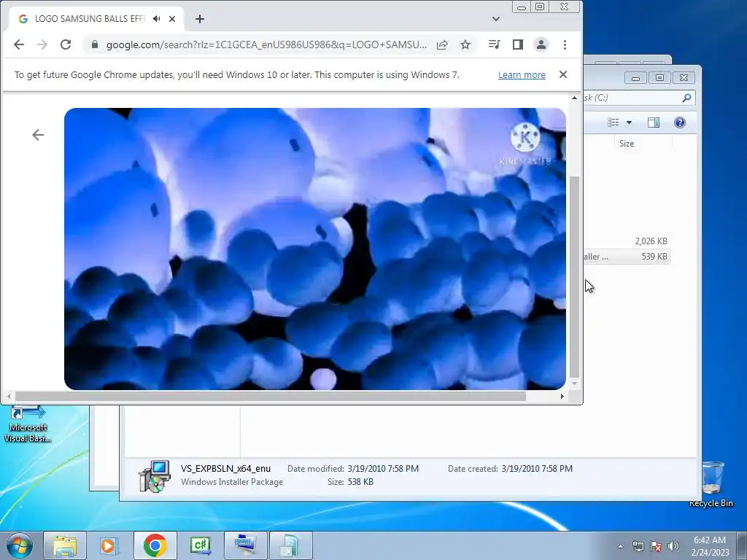Viewport: 747px width, 560px height.
Task: Click Date created value in details pane
Action: tap(537, 469)
